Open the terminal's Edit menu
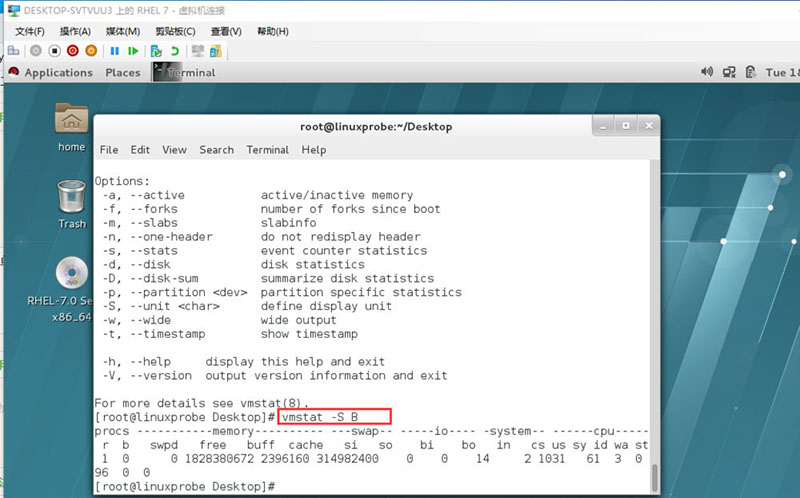The height and width of the screenshot is (498, 800). click(140, 149)
